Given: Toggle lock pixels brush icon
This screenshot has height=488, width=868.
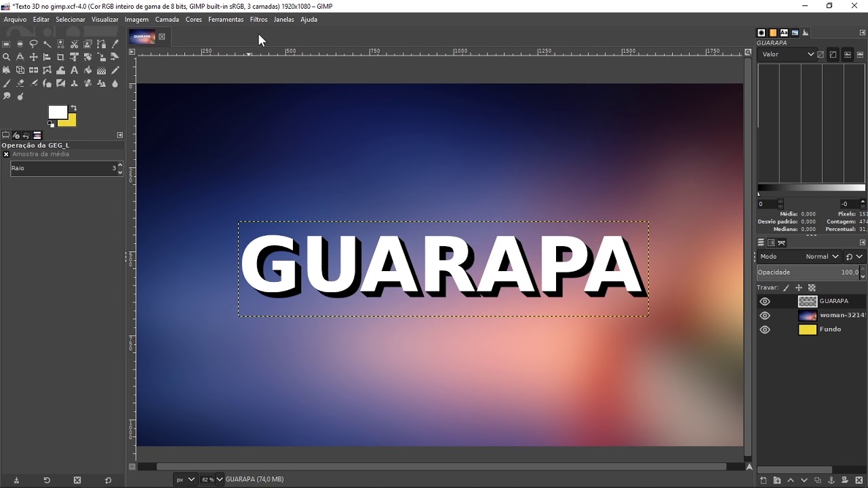Looking at the screenshot, I should coord(786,288).
